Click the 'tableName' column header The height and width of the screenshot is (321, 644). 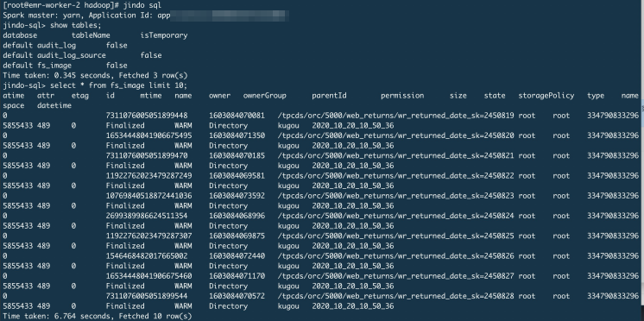[91, 35]
